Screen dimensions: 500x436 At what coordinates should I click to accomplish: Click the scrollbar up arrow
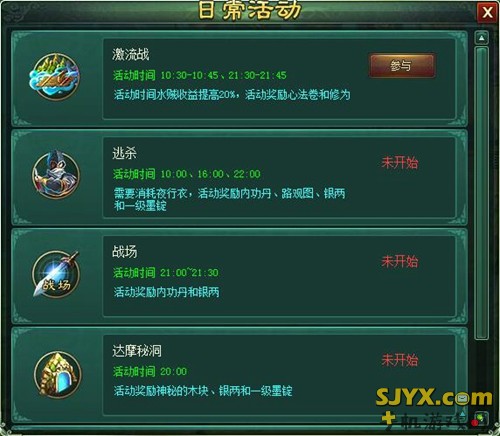click(x=481, y=38)
